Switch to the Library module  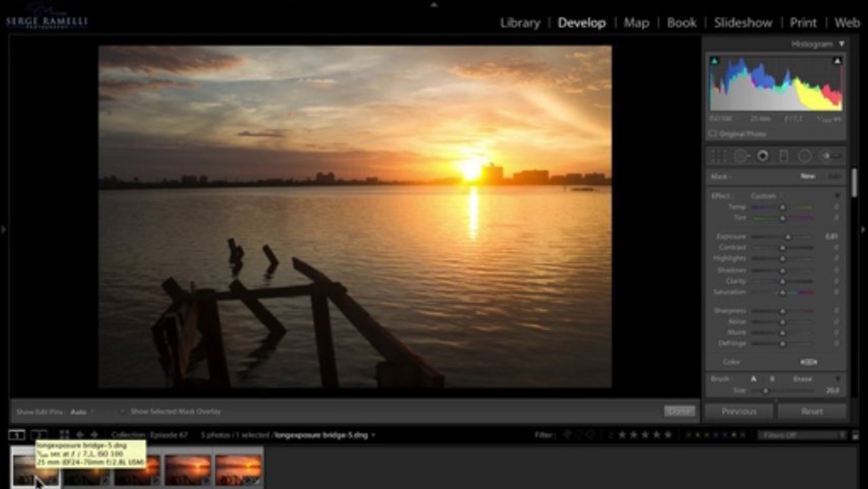(x=520, y=22)
